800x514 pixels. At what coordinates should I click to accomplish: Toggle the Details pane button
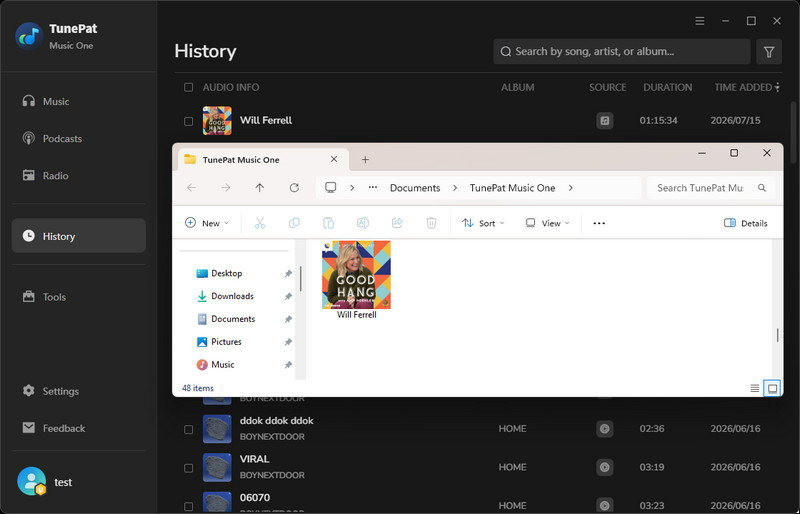(745, 223)
